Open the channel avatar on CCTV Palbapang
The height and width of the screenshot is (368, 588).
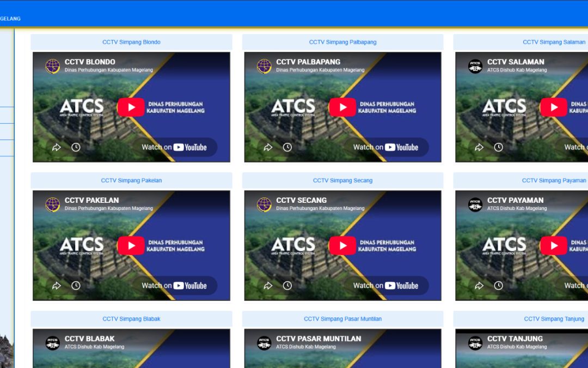click(264, 66)
